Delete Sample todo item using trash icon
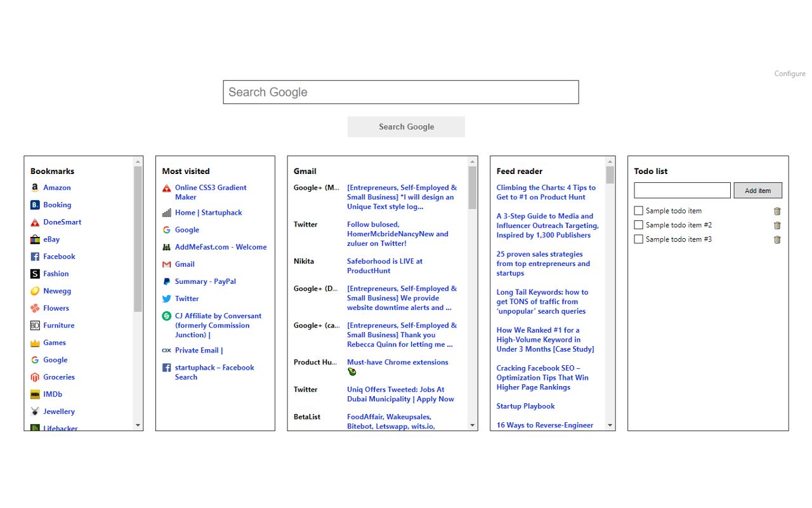This screenshot has height=508, width=812. [x=777, y=210]
